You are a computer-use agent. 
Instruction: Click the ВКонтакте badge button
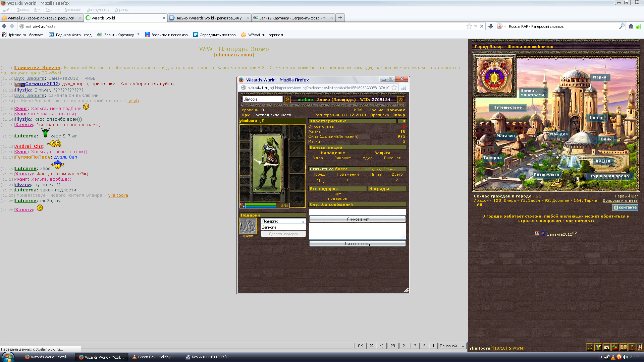click(x=625, y=207)
